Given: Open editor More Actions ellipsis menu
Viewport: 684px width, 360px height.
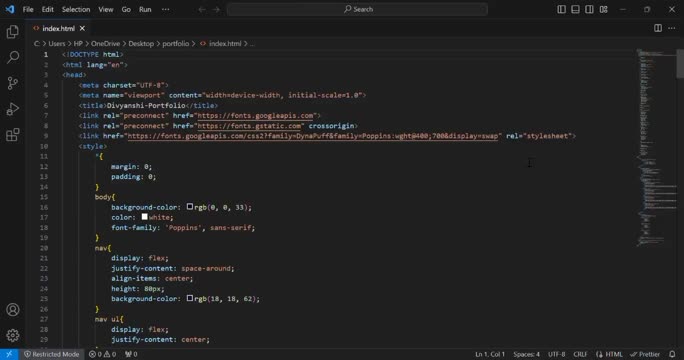Looking at the screenshot, I should [x=672, y=28].
